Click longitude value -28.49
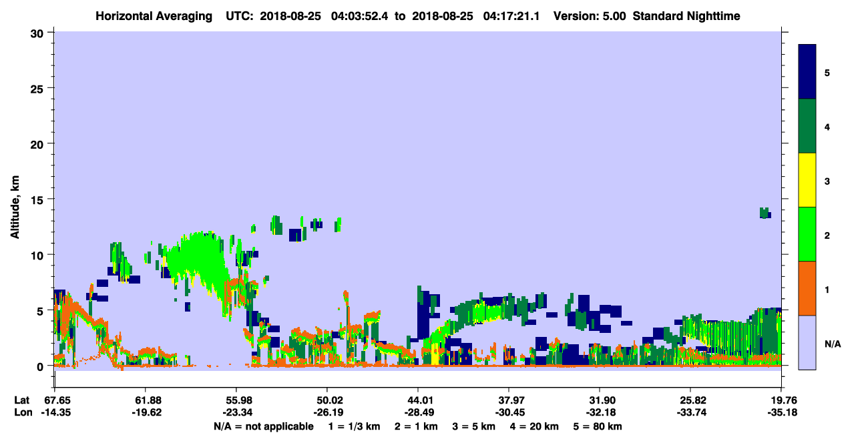Viewport: 868px width, 445px height. point(418,412)
